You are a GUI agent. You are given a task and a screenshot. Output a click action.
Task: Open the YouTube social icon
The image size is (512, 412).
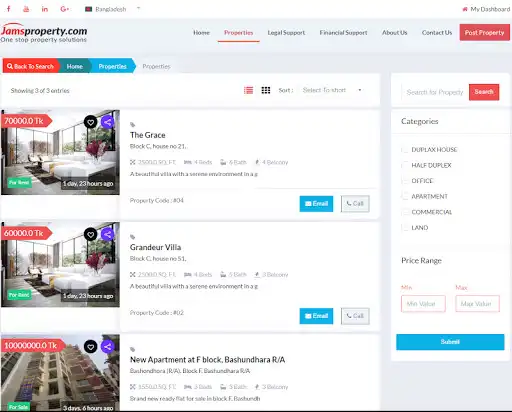click(26, 9)
